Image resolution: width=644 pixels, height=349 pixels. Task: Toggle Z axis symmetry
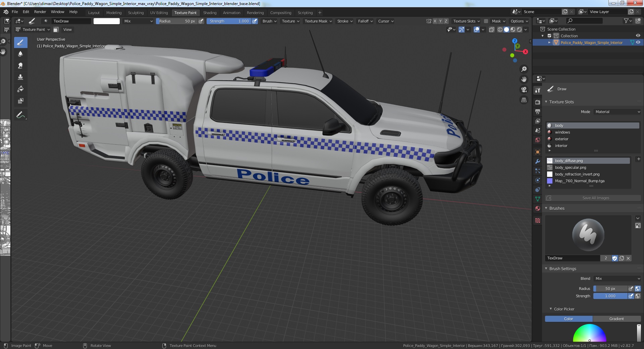pyautogui.click(x=446, y=21)
